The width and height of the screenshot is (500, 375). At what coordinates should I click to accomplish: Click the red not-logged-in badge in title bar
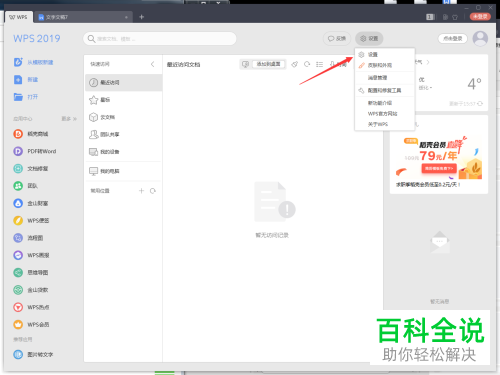click(x=480, y=17)
